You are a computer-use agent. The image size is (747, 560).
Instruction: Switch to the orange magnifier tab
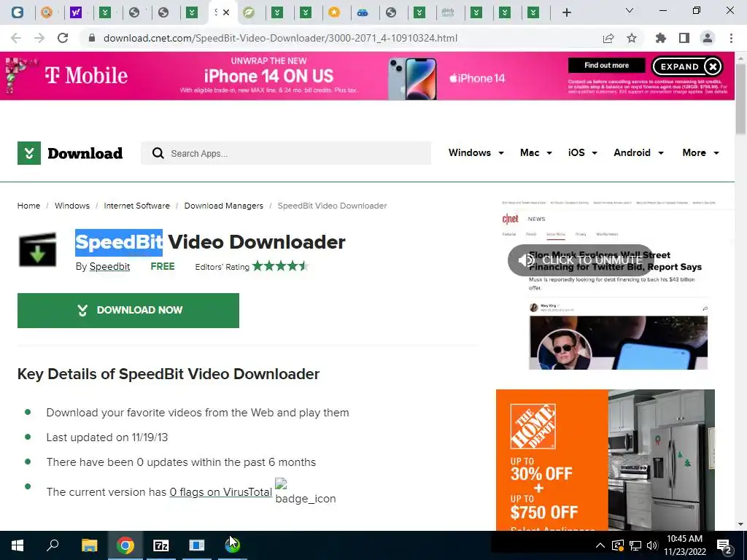point(46,12)
